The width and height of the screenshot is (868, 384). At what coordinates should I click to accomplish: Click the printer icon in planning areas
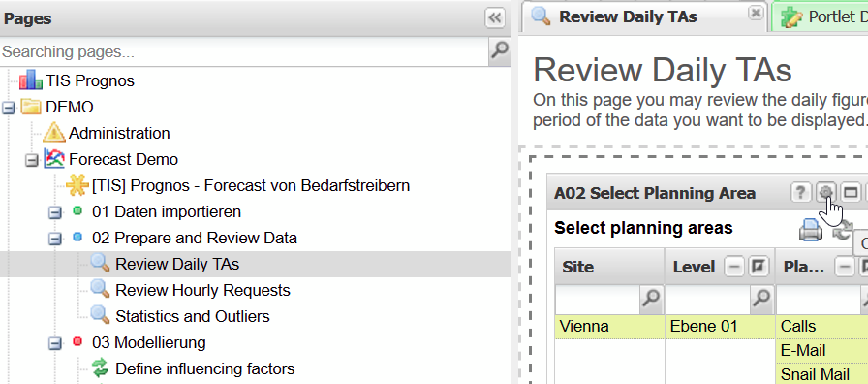coord(811,230)
